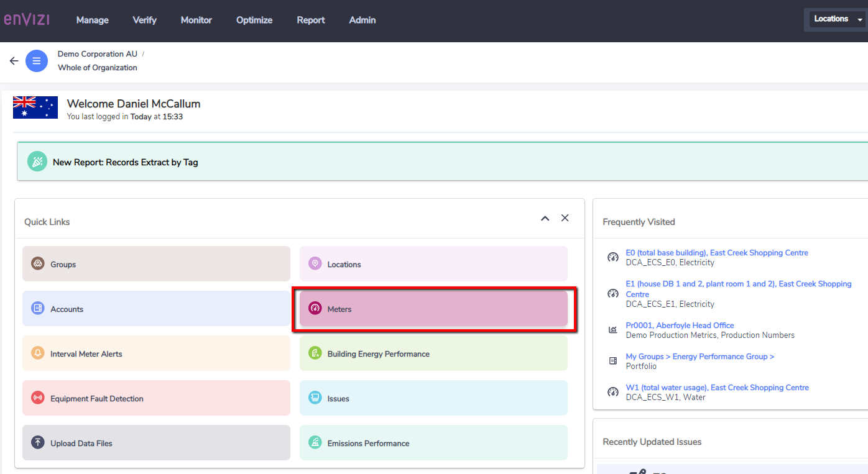Click the DCA_ECS_W1, Water text
868x474 pixels.
(665, 397)
